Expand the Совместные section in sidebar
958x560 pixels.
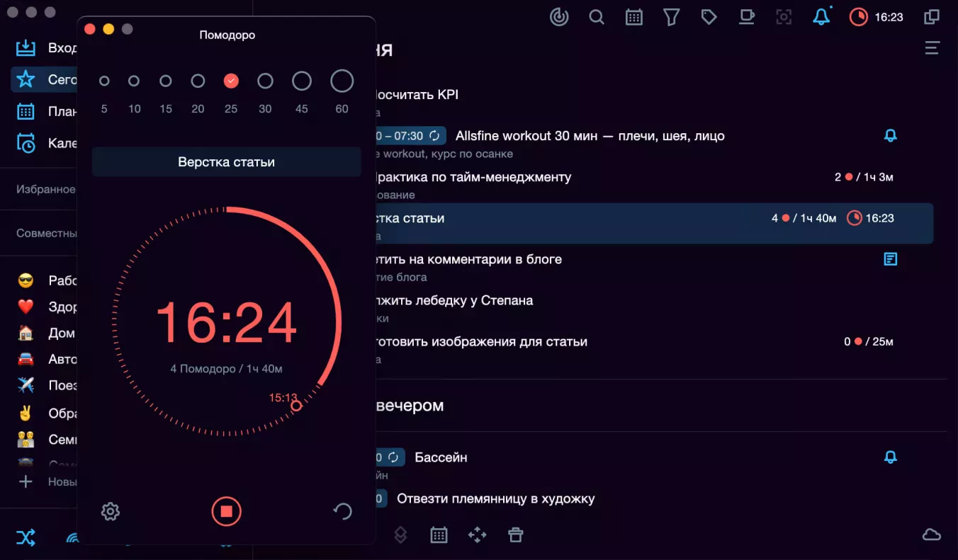47,233
